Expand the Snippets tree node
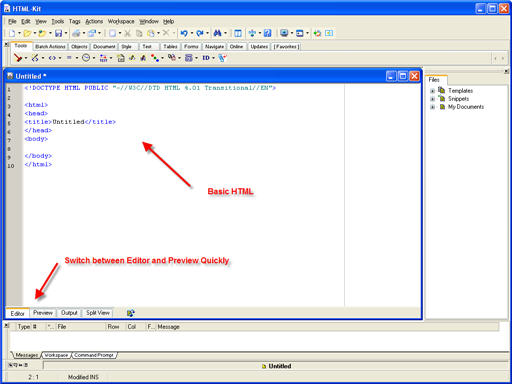This screenshot has width=512, height=384. pyautogui.click(x=432, y=99)
